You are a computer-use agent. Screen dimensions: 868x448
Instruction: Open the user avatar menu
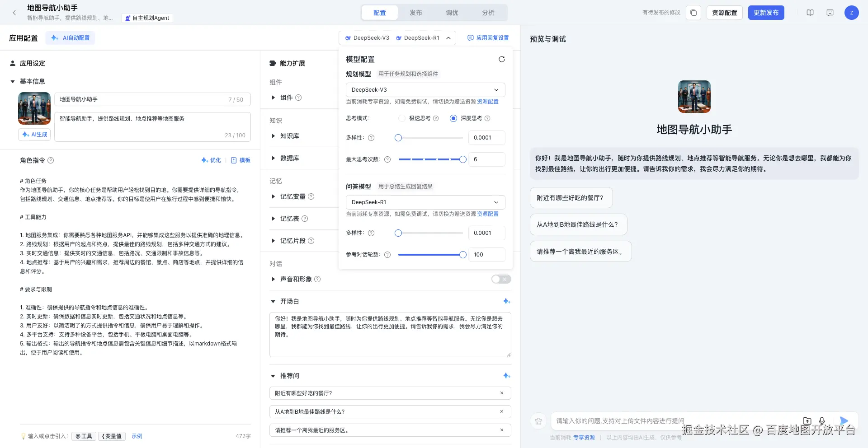click(852, 13)
